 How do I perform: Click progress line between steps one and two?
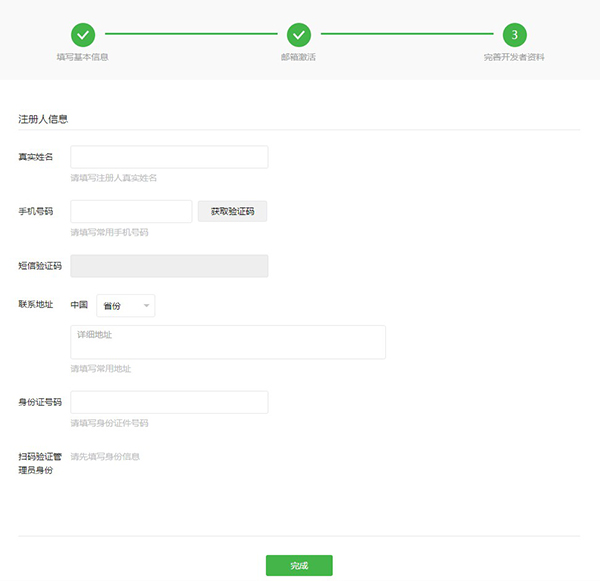pos(191,35)
